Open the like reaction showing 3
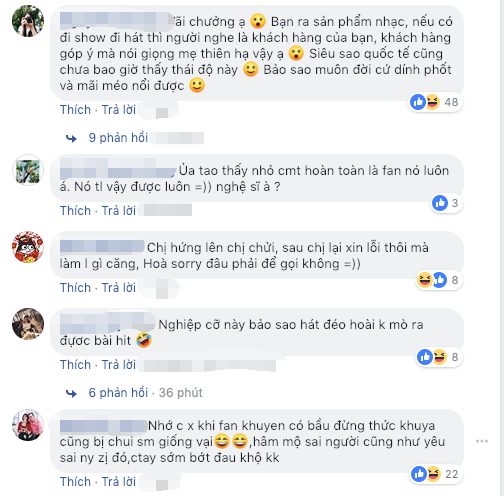 pos(447,203)
